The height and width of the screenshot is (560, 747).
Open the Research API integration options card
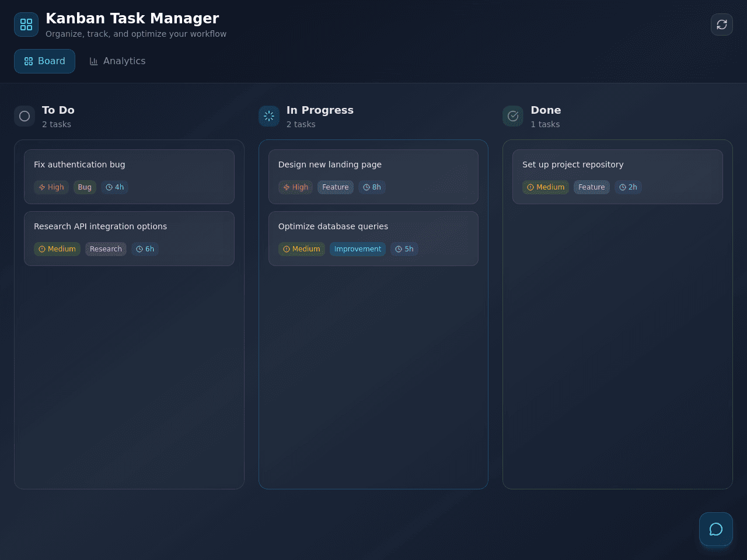point(129,239)
